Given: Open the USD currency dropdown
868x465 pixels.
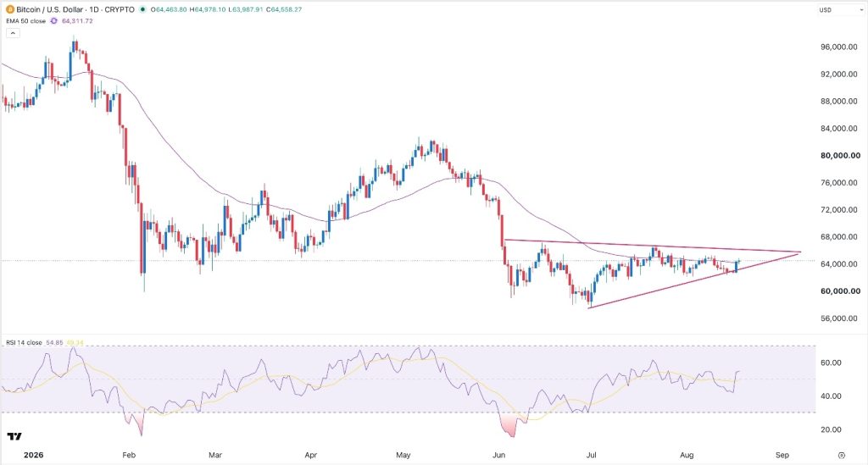Looking at the screenshot, I should 840,9.
